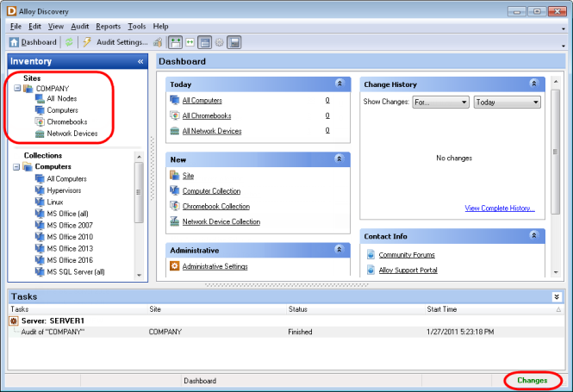Open the Show Changes 'For...' dropdown

(439, 102)
